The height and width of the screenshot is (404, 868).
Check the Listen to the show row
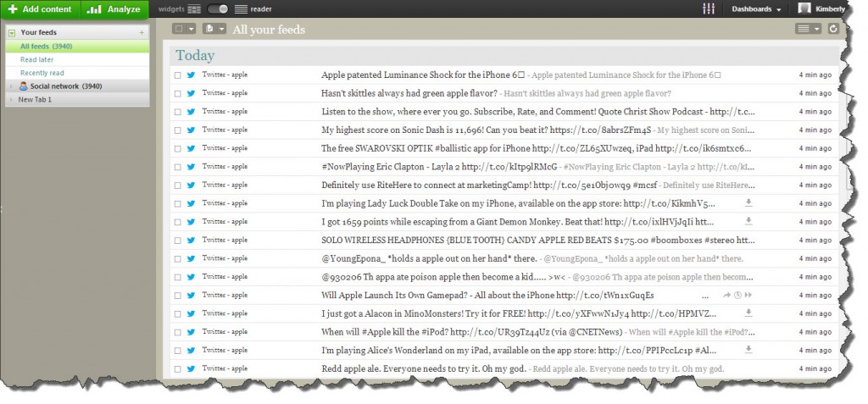point(178,112)
